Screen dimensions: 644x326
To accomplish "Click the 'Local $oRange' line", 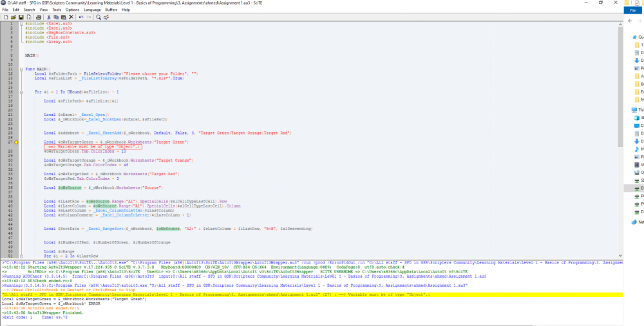I will (x=59, y=251).
